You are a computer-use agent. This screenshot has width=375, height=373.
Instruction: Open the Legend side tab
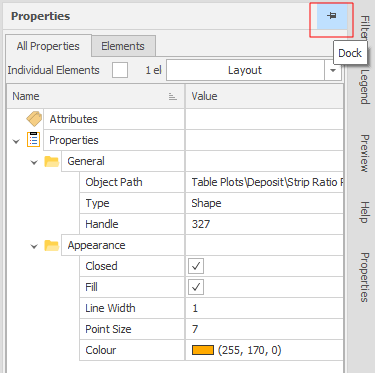coord(365,87)
